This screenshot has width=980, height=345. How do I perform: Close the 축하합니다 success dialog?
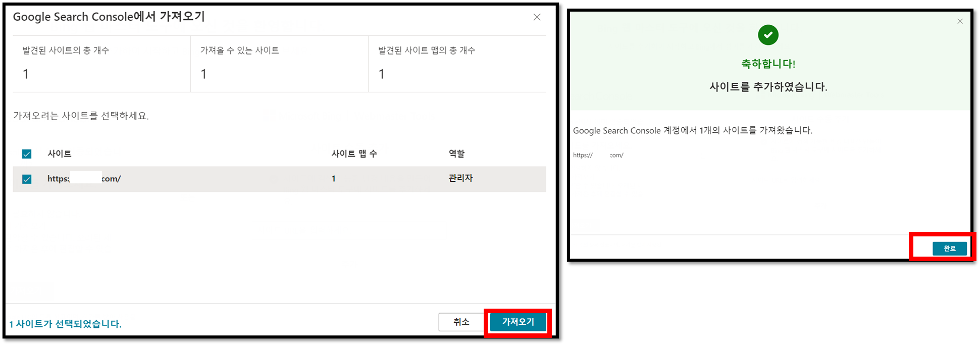960,21
